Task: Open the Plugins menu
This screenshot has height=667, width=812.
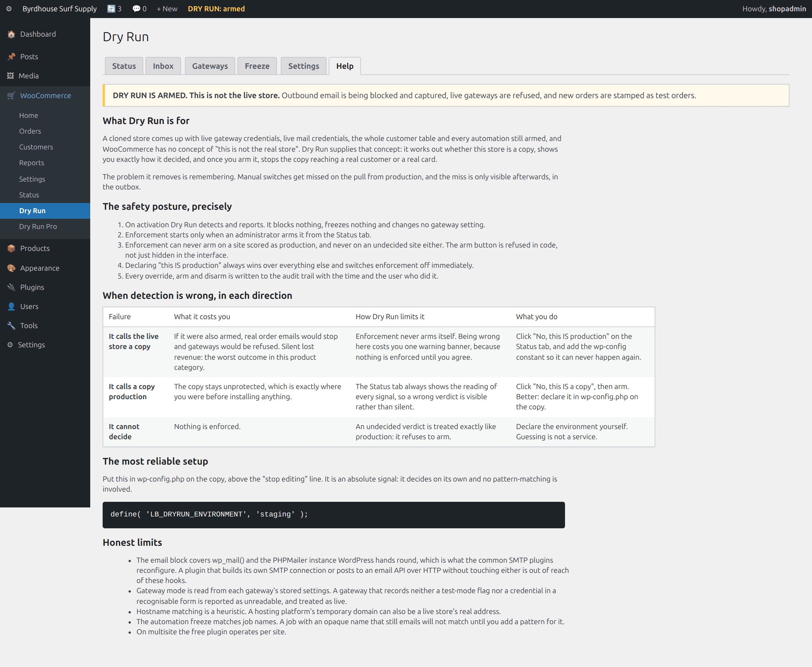Action: tap(45, 287)
